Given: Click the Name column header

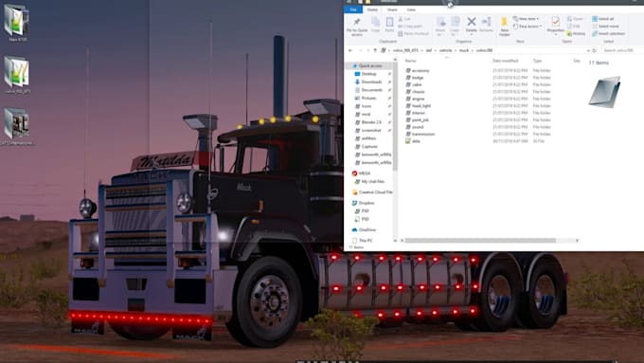Looking at the screenshot, I should pyautogui.click(x=411, y=61).
